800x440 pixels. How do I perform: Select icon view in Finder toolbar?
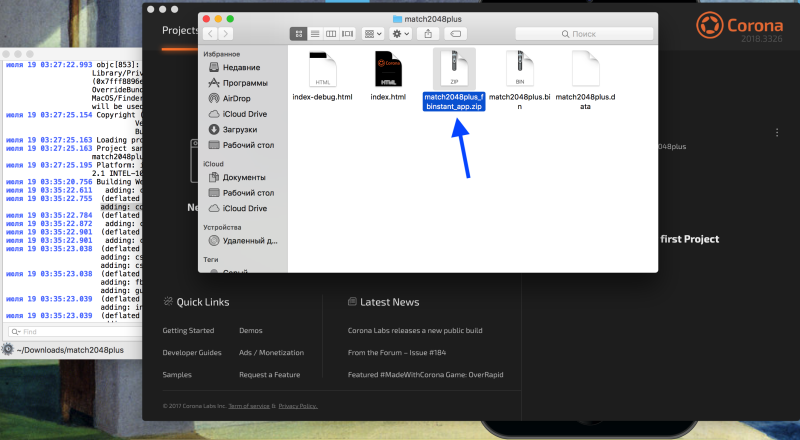(298, 34)
